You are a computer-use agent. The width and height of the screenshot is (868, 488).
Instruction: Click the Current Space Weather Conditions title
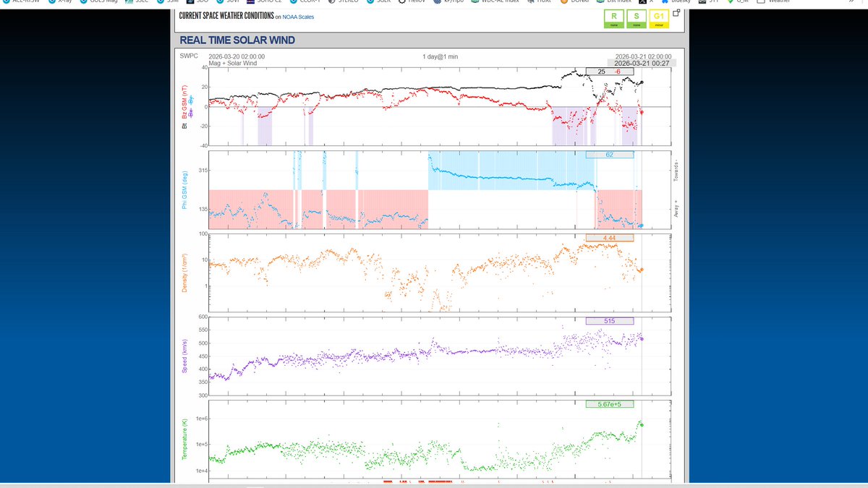click(226, 16)
